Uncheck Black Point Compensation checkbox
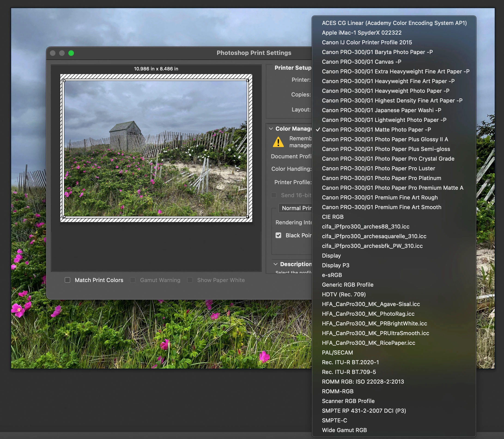Screen dimensions: 504x439 (x=278, y=235)
